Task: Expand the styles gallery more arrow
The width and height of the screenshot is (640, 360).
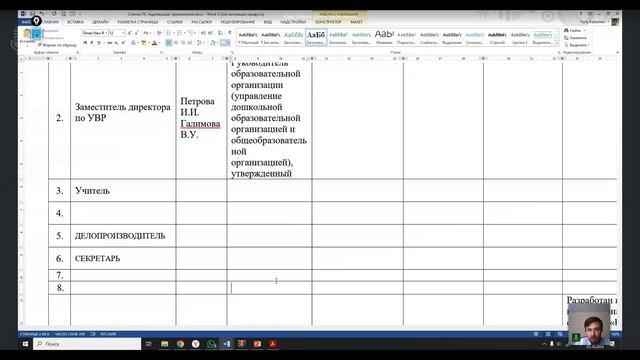Action: (557, 43)
